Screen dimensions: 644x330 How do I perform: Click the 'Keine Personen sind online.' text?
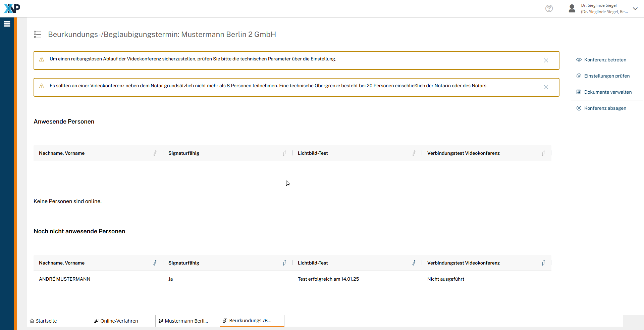point(67,201)
